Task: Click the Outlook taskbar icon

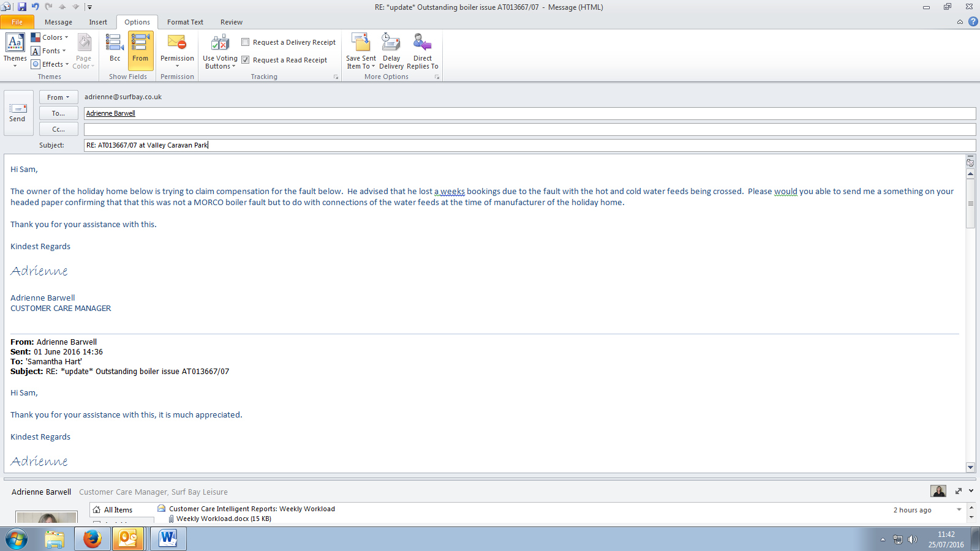Action: click(128, 539)
